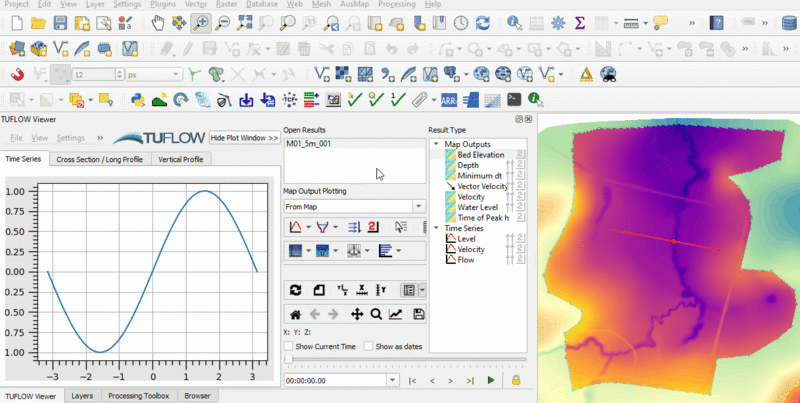Open the Statistical Summary sigma tool
The width and height of the screenshot is (800, 403).
tap(579, 22)
